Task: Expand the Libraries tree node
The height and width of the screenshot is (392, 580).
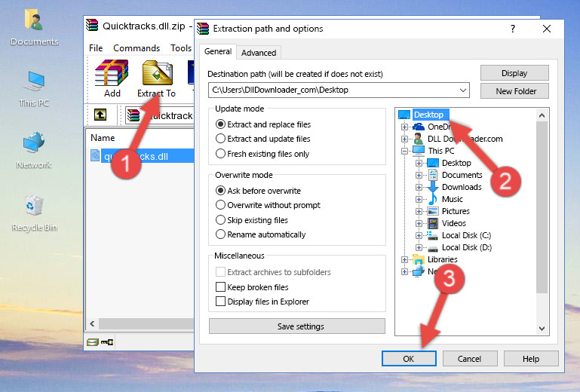Action: click(x=404, y=259)
